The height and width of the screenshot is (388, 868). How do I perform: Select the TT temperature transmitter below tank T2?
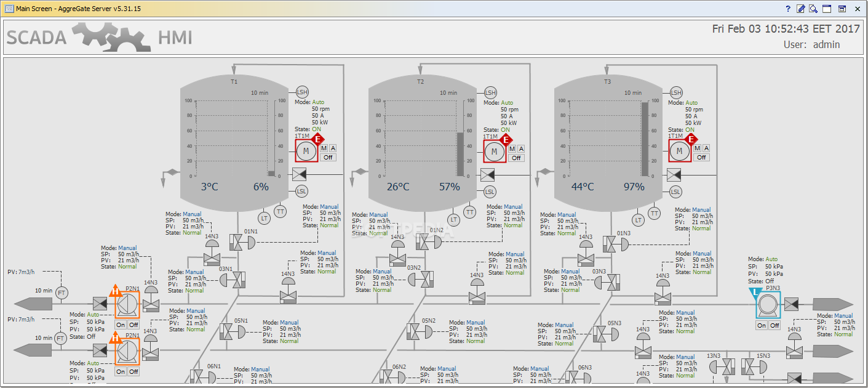click(470, 212)
